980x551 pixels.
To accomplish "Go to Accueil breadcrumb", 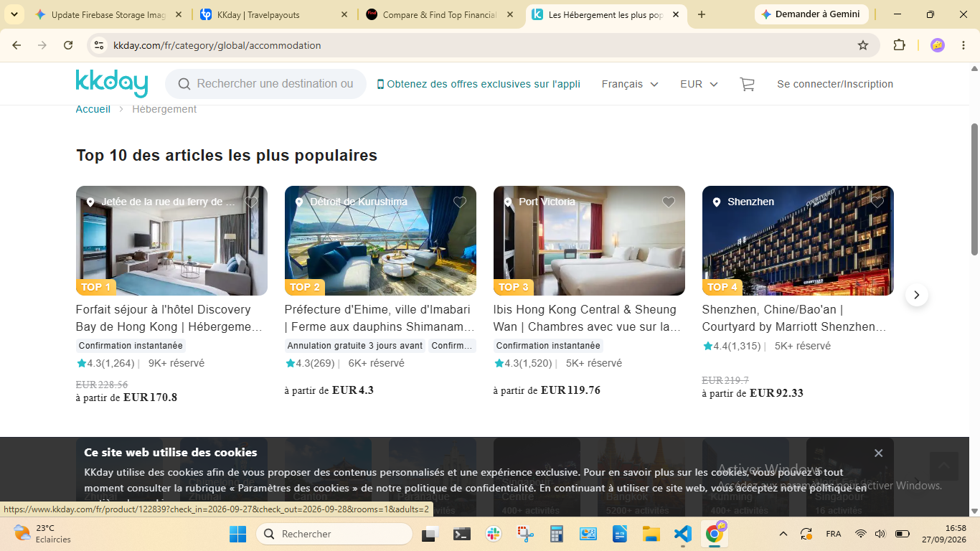I will [x=93, y=109].
